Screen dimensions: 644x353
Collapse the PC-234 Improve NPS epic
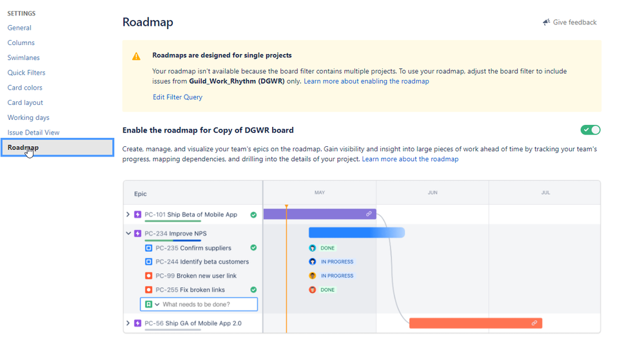coord(128,233)
